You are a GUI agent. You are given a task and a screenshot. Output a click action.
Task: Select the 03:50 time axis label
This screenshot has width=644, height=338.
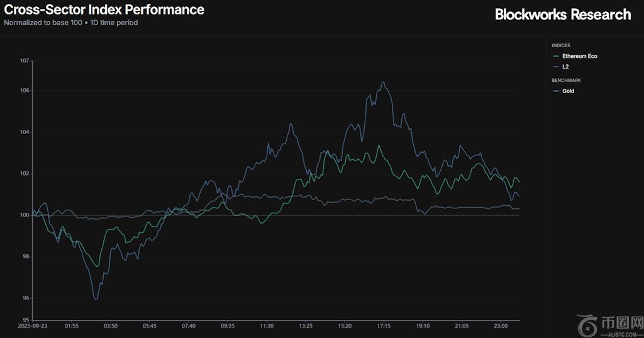coord(111,326)
